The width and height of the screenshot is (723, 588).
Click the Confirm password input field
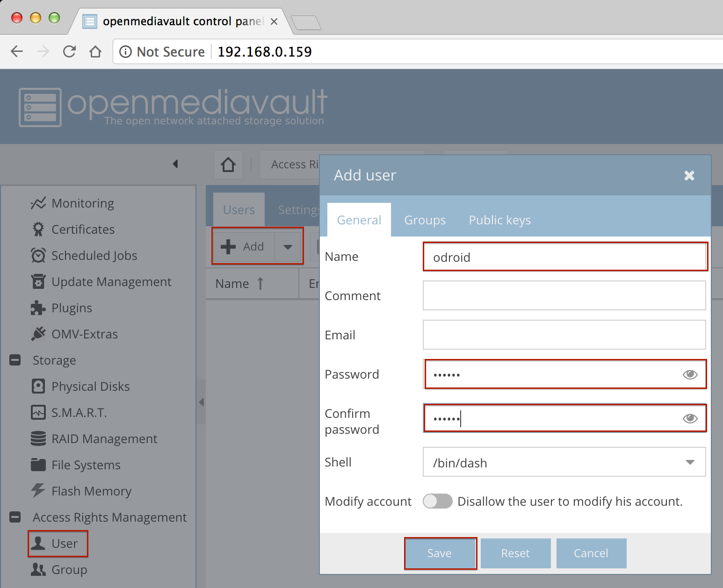coord(564,418)
